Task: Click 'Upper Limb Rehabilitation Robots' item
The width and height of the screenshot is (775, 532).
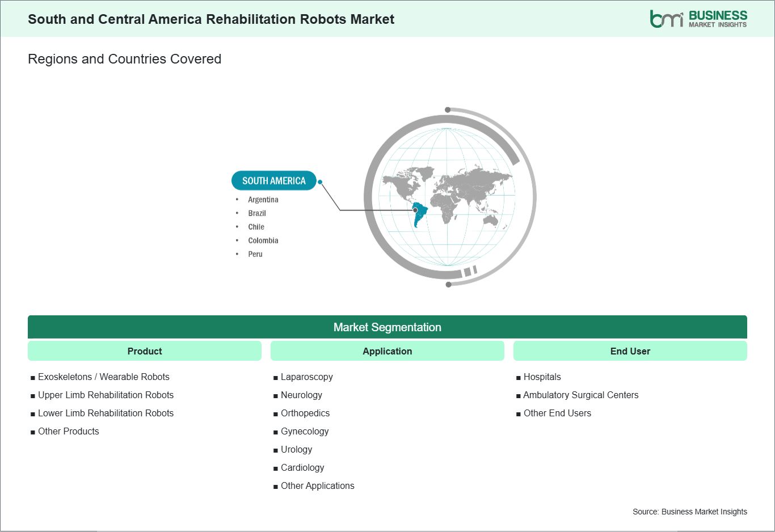Action: click(x=106, y=395)
